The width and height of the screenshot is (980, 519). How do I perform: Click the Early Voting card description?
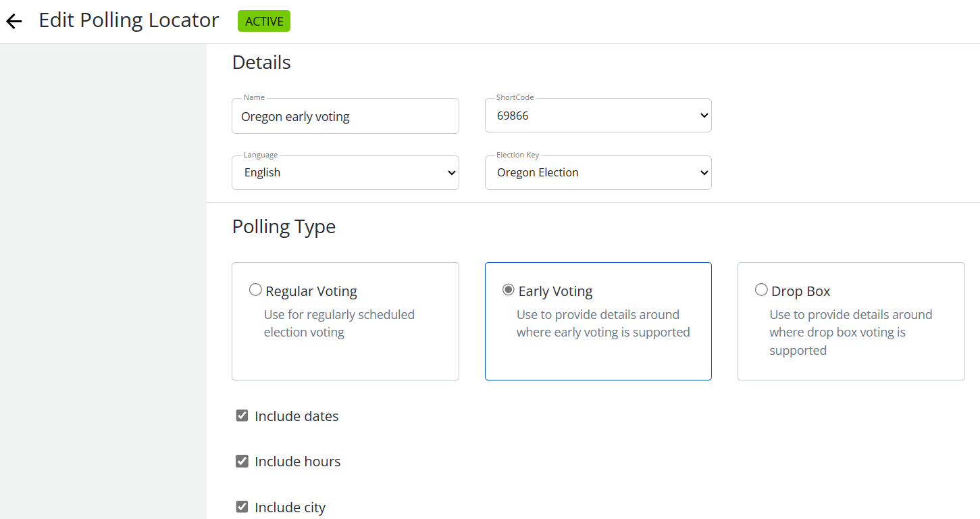[603, 323]
